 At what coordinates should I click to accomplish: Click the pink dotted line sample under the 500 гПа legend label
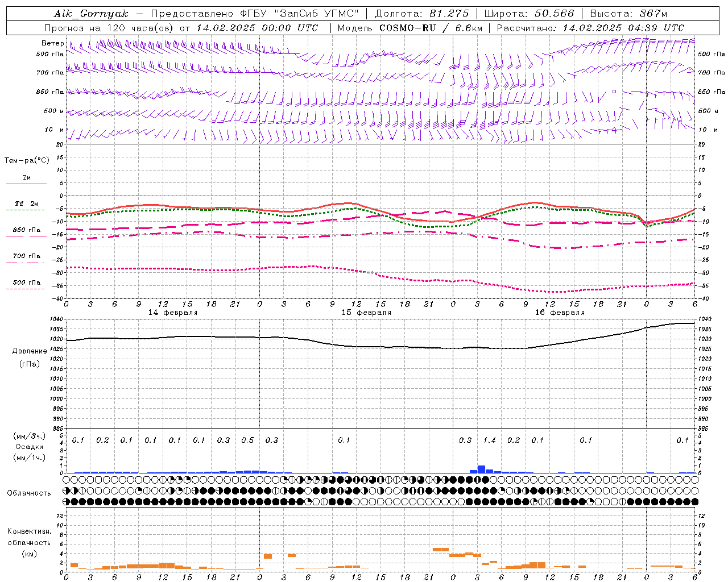26,289
